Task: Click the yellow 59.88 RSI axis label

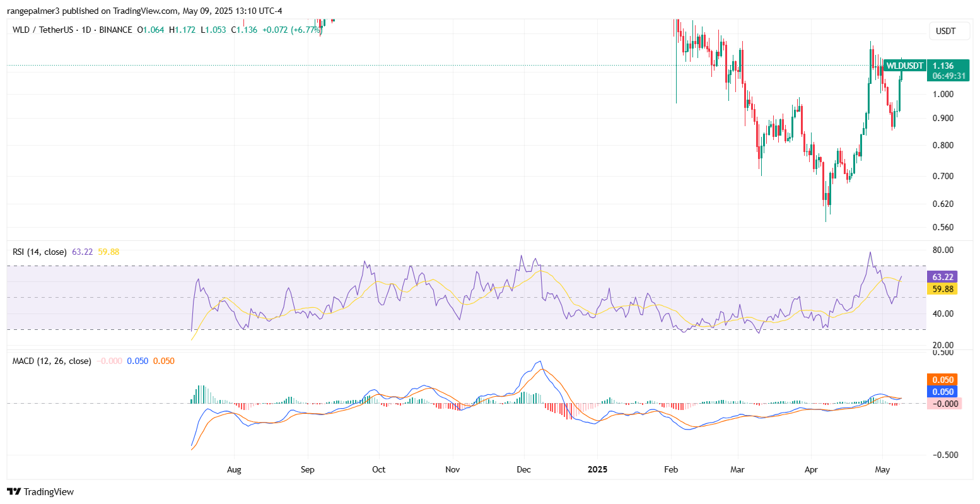Action: coord(942,289)
